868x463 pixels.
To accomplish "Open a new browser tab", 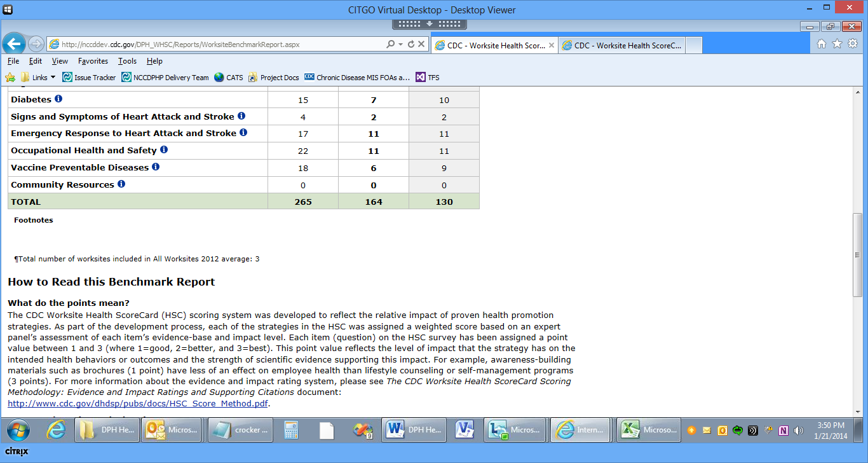I will 694,45.
